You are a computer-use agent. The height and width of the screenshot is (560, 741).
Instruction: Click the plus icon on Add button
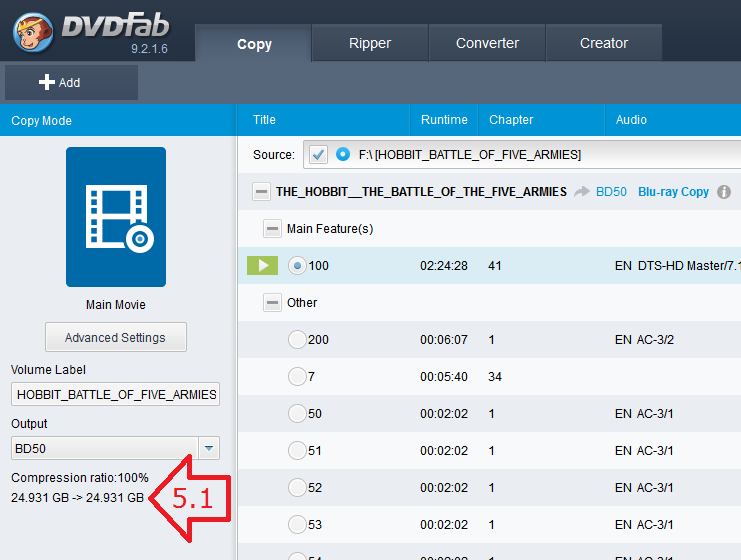(x=46, y=82)
